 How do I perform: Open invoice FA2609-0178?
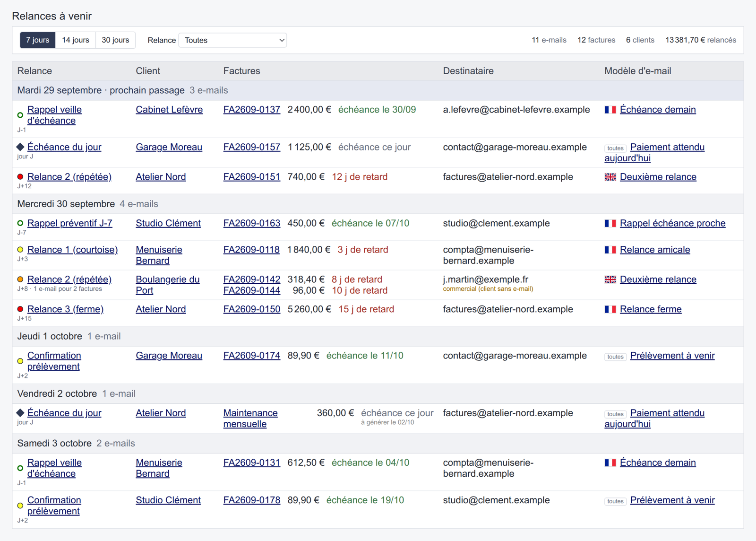252,500
